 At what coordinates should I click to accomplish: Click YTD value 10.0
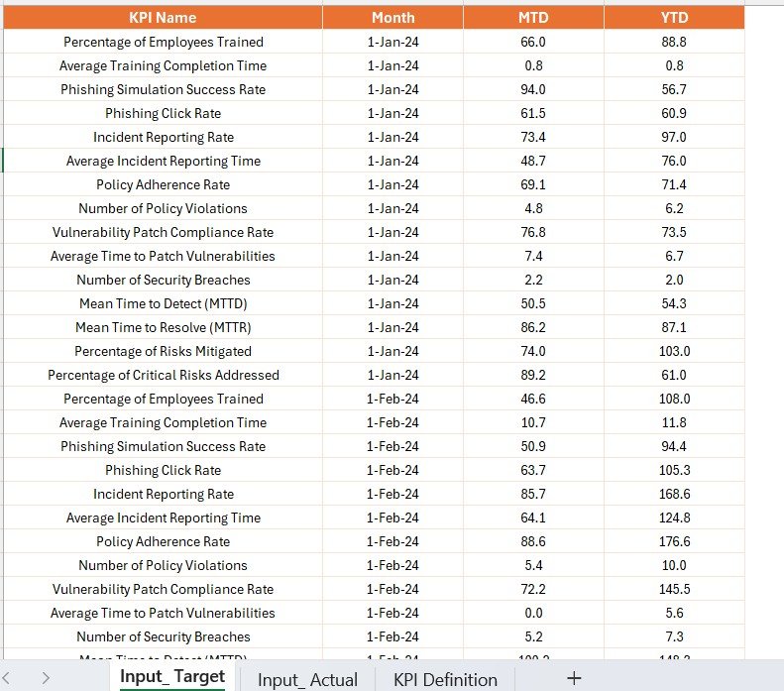point(674,565)
